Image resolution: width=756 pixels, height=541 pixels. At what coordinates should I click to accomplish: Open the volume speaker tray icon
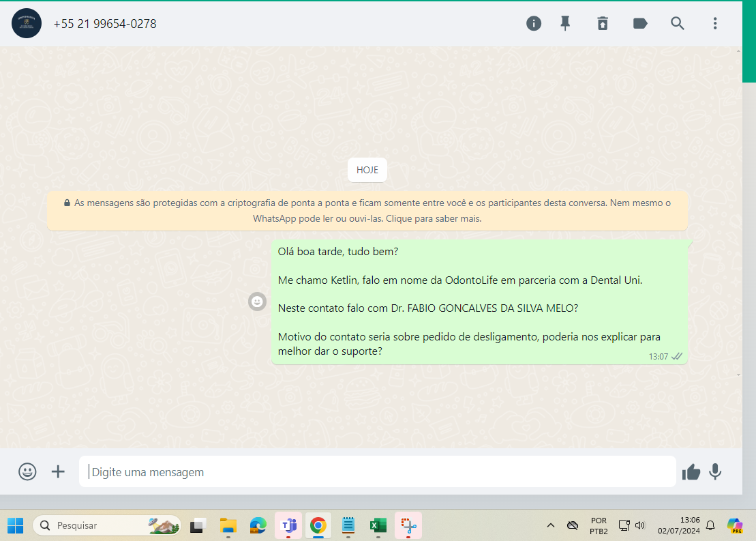pyautogui.click(x=640, y=525)
